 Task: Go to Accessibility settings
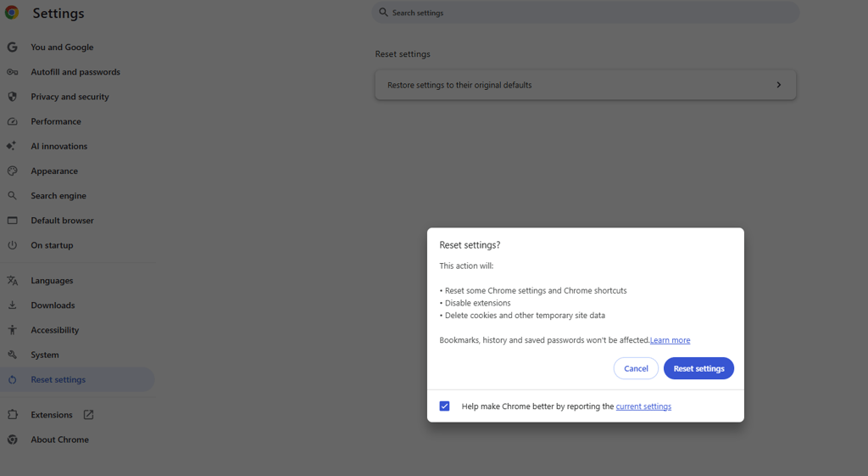tap(55, 330)
